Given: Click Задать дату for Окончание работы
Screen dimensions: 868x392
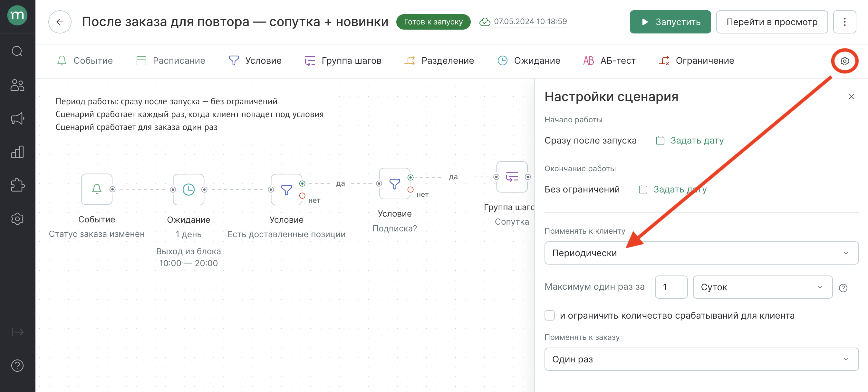Looking at the screenshot, I should 672,190.
